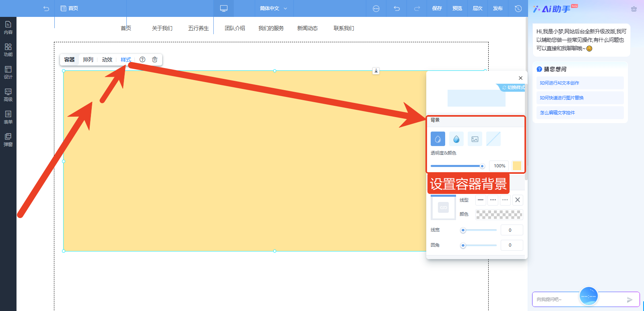Click the 如何进行AI文本创作 suggestion link
This screenshot has height=311, width=644.
tap(559, 83)
